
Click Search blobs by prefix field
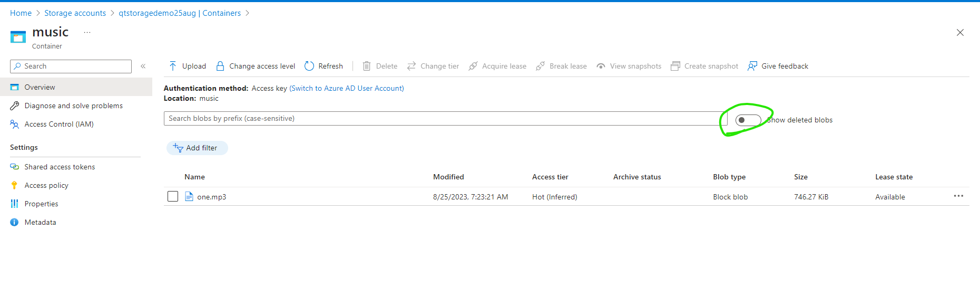[x=445, y=118]
